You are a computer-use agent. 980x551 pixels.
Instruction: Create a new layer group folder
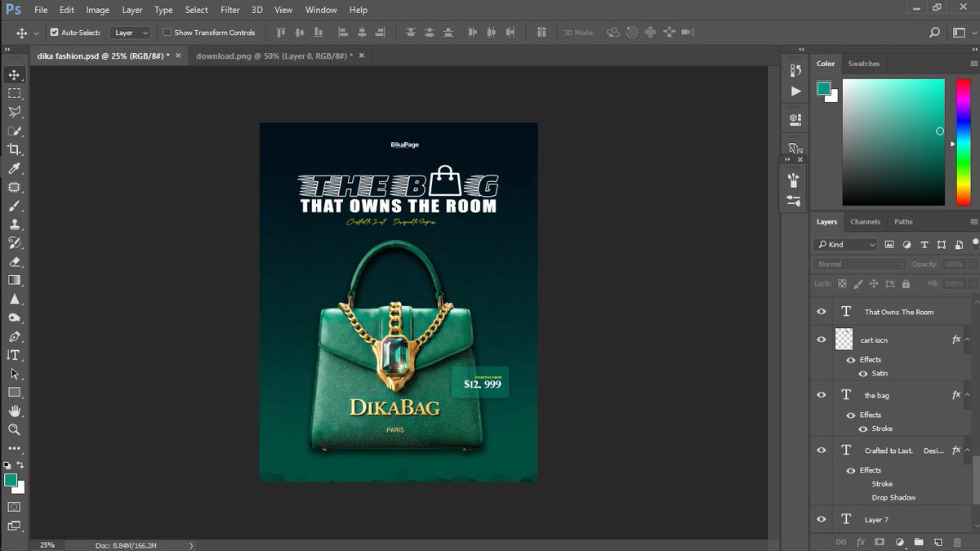click(x=918, y=541)
